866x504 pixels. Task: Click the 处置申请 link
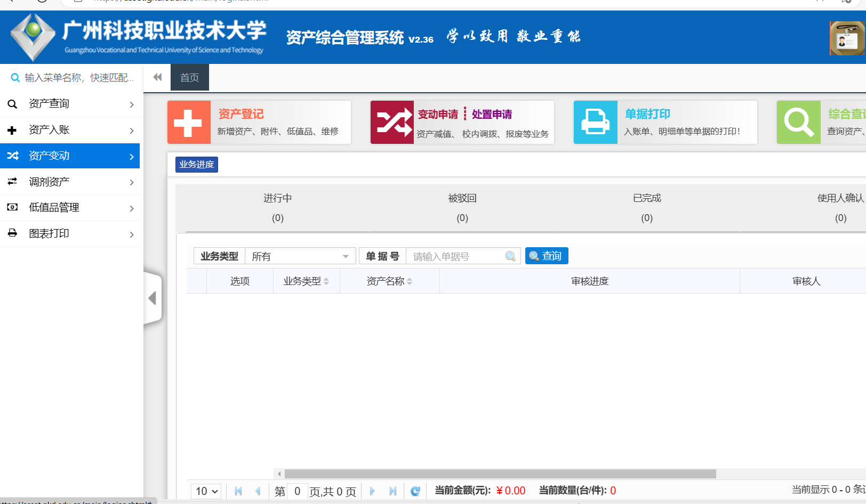492,115
